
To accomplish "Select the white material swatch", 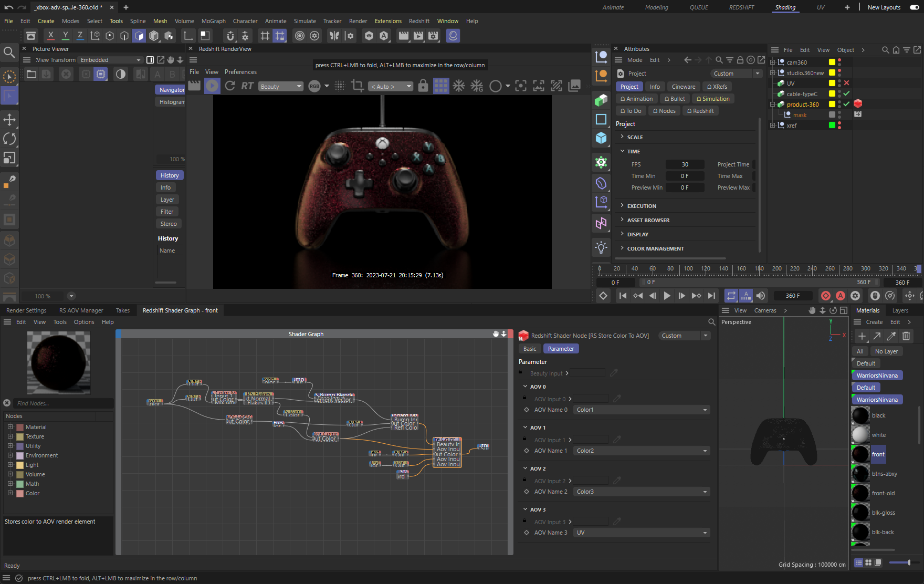I will [860, 435].
